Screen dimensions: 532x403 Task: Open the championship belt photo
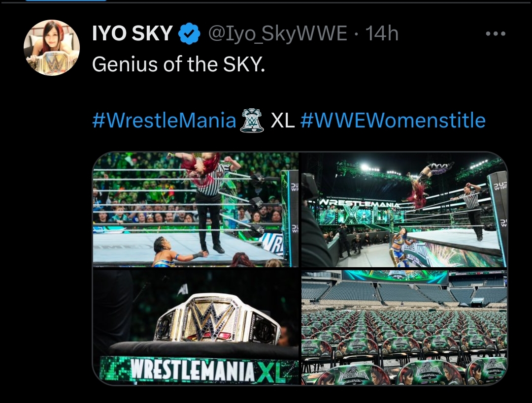tap(196, 327)
